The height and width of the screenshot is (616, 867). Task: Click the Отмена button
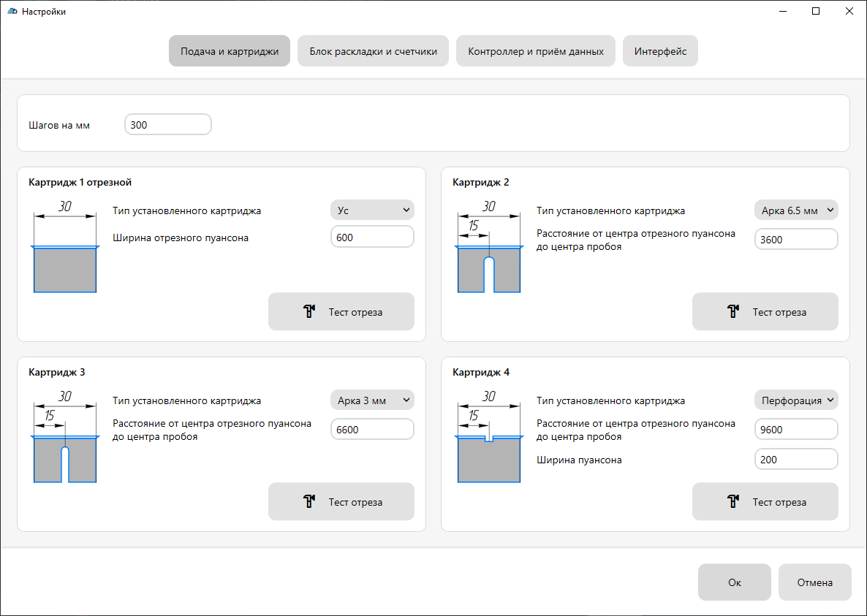point(814,582)
